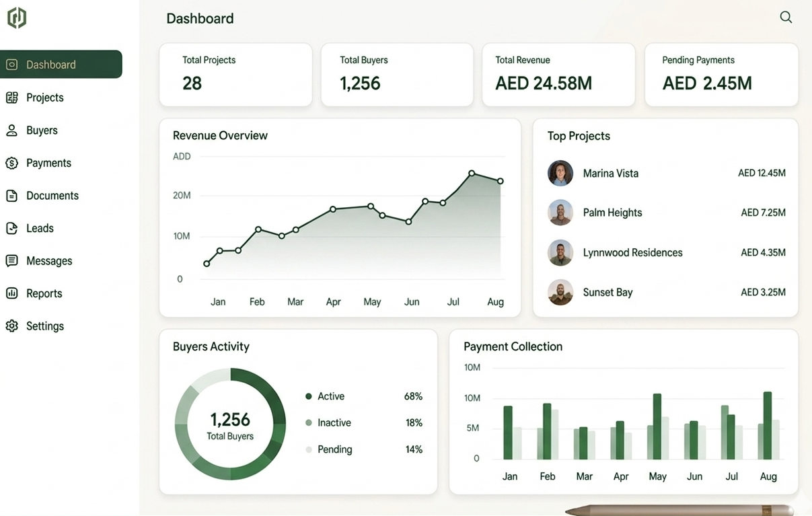Screen dimensions: 812x516
Task: Click the Leads sidebar icon
Action: click(x=11, y=228)
